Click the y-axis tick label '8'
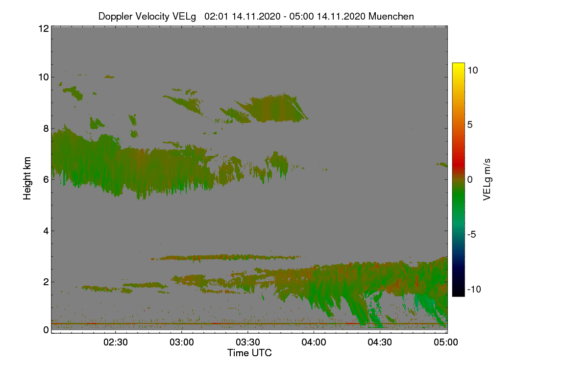 point(45,128)
